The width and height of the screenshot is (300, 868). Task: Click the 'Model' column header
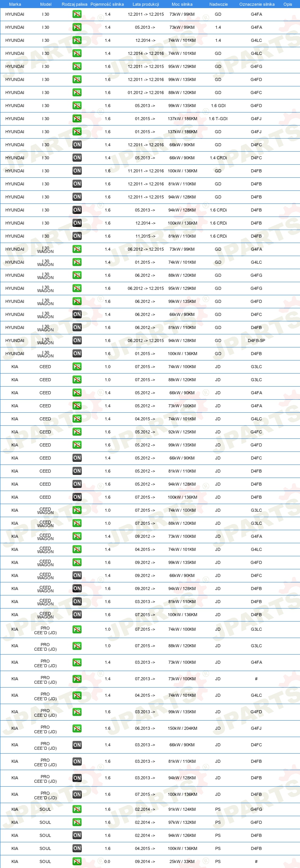46,4
